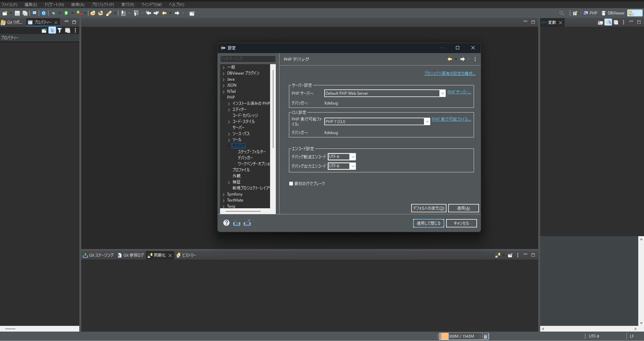Switch to the PHP perspective icon
The image size is (644, 341).
click(x=590, y=13)
